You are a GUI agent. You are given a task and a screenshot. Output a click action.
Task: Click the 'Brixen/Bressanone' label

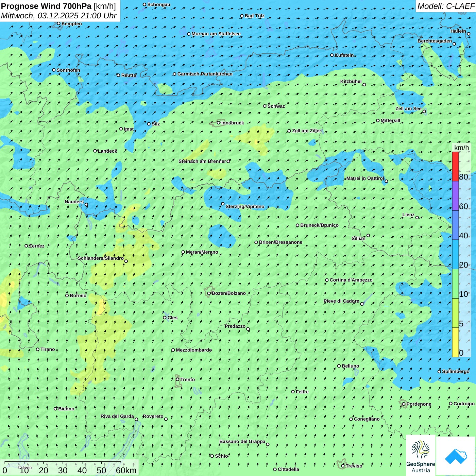point(280,242)
